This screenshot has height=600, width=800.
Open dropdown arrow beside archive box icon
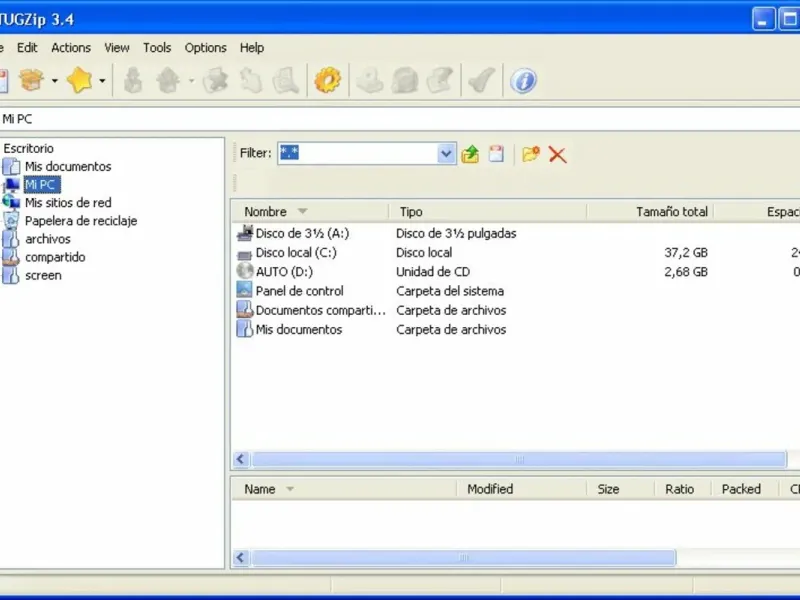tap(55, 81)
